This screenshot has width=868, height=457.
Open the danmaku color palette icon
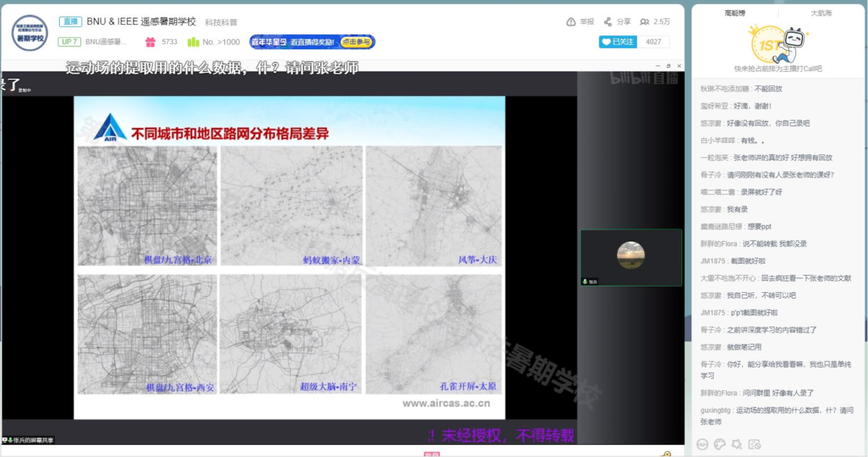[x=720, y=444]
